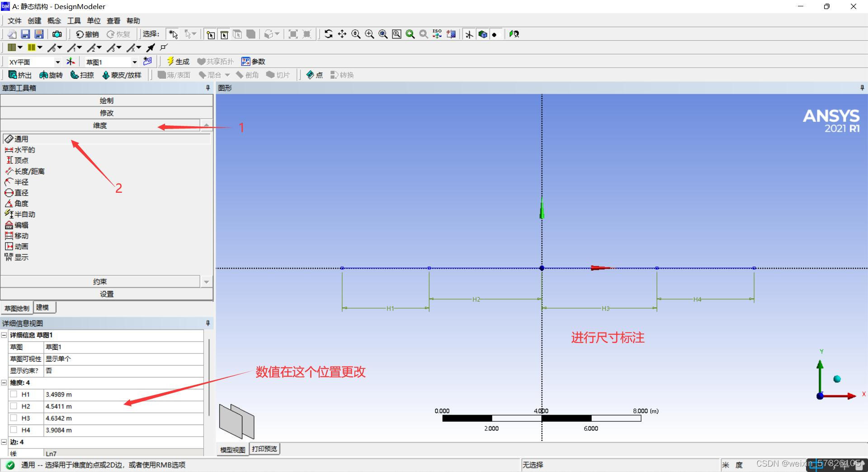
Task: Toggle the Display Plane icon
Action: (x=469, y=34)
